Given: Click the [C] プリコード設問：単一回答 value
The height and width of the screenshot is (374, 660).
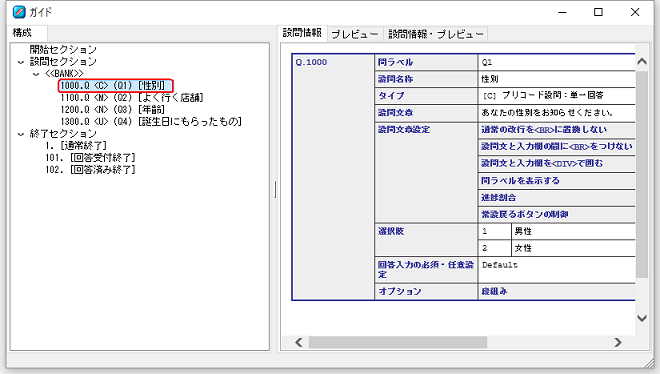Looking at the screenshot, I should [556, 96].
